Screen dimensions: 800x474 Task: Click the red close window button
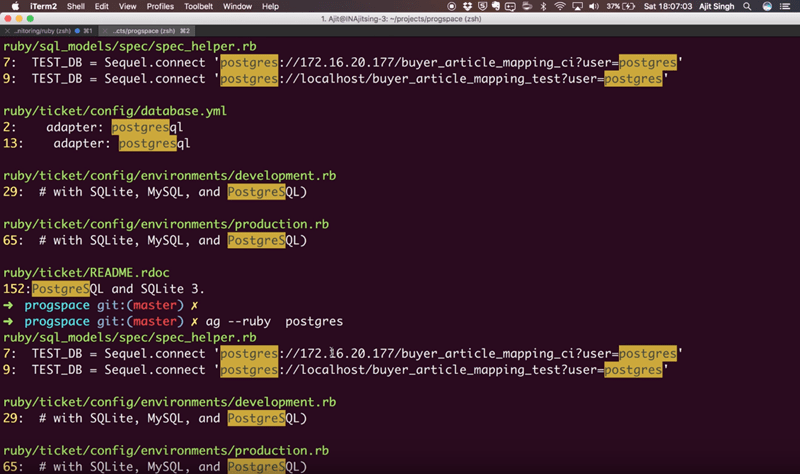tap(8, 18)
